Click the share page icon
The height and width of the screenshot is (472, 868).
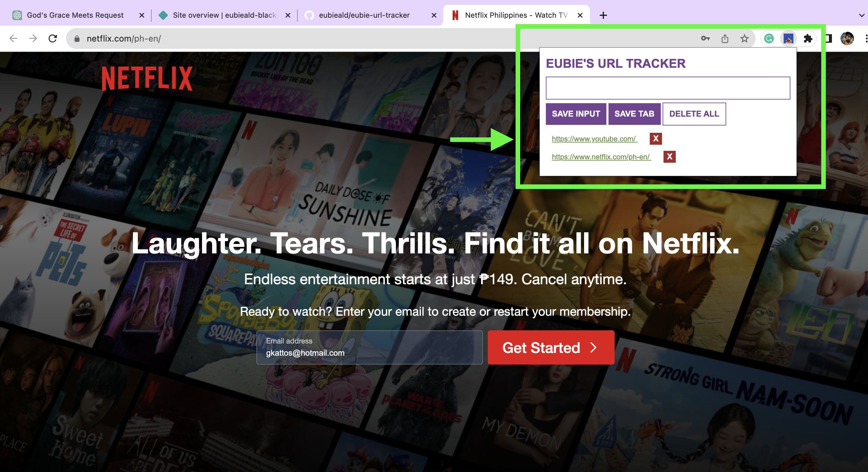725,38
